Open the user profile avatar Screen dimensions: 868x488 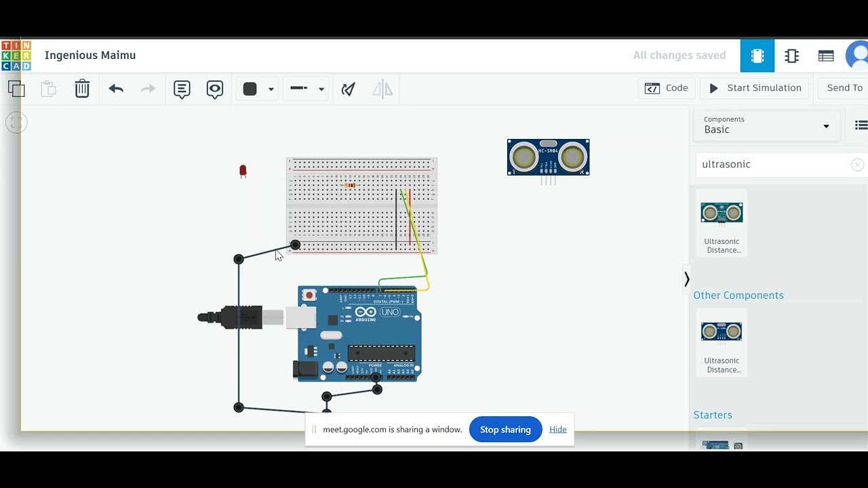858,56
